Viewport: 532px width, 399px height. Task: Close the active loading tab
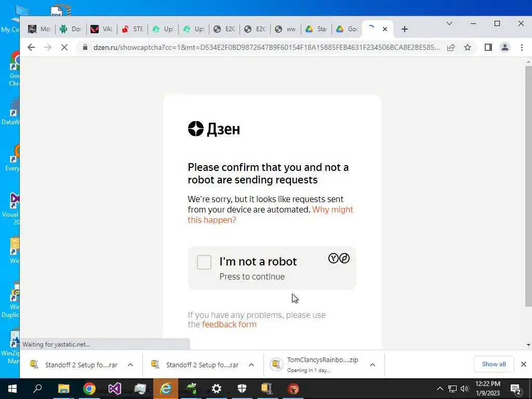click(385, 29)
